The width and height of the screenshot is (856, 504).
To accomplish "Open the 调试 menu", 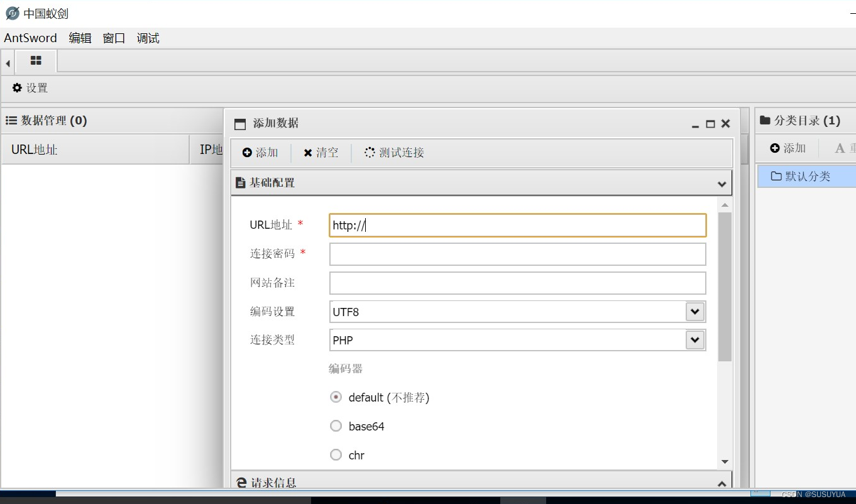I will 148,38.
